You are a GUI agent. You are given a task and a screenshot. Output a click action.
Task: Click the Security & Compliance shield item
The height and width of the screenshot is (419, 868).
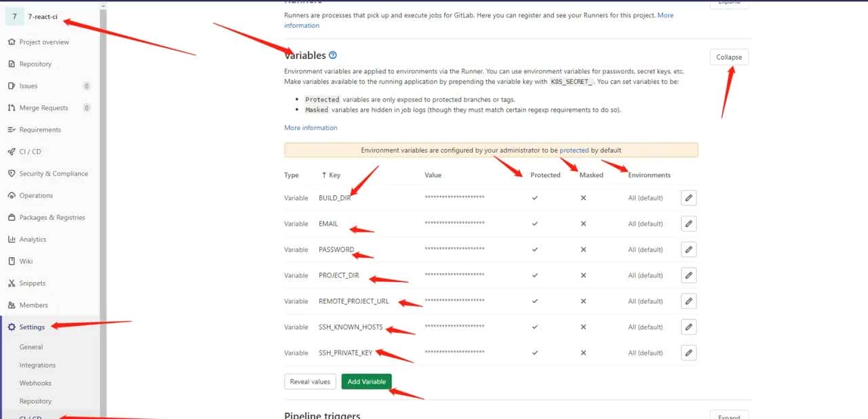coord(53,174)
